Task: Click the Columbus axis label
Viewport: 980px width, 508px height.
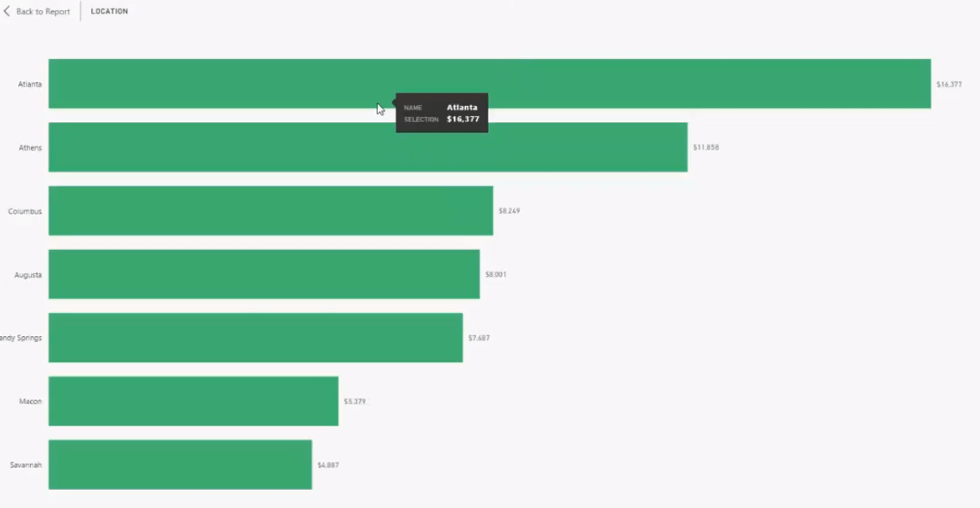Action: tap(25, 211)
